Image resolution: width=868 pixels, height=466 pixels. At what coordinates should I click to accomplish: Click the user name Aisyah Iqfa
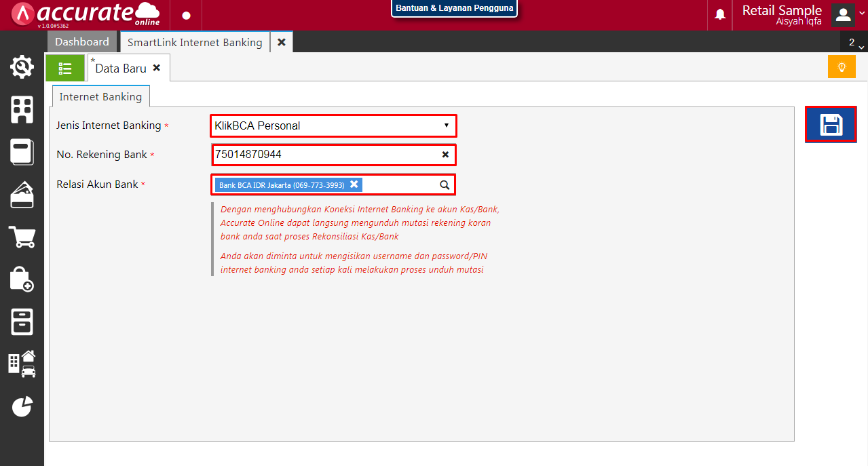[x=799, y=22]
